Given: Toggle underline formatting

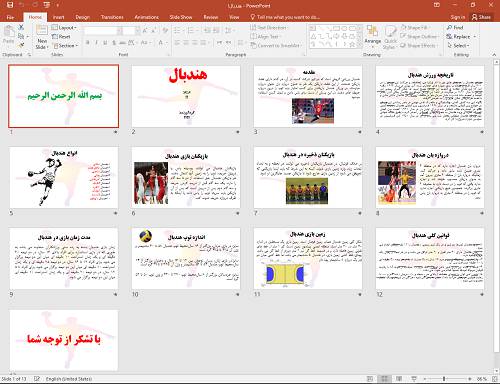Looking at the screenshot, I should click(x=105, y=43).
